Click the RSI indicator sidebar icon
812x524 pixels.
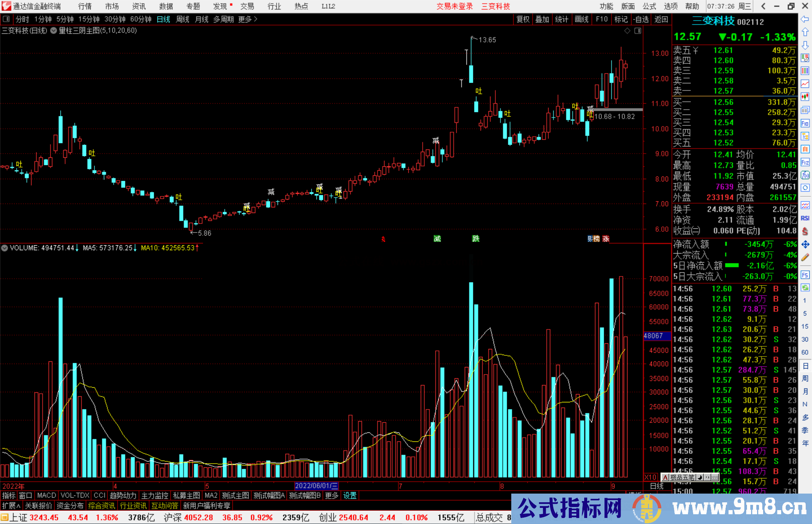[x=805, y=218]
